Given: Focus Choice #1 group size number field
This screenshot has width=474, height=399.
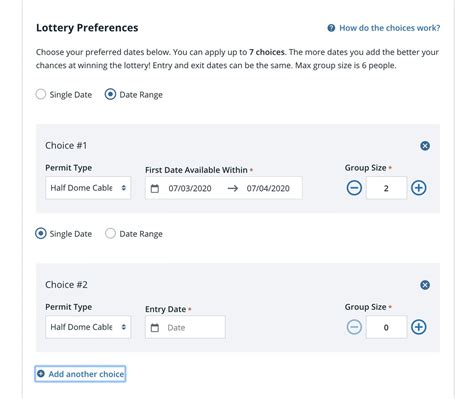Looking at the screenshot, I should tap(386, 188).
